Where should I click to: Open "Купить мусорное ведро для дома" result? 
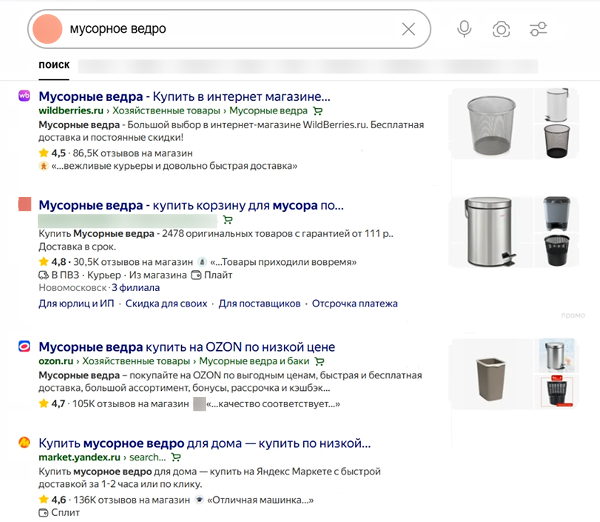coord(204,441)
